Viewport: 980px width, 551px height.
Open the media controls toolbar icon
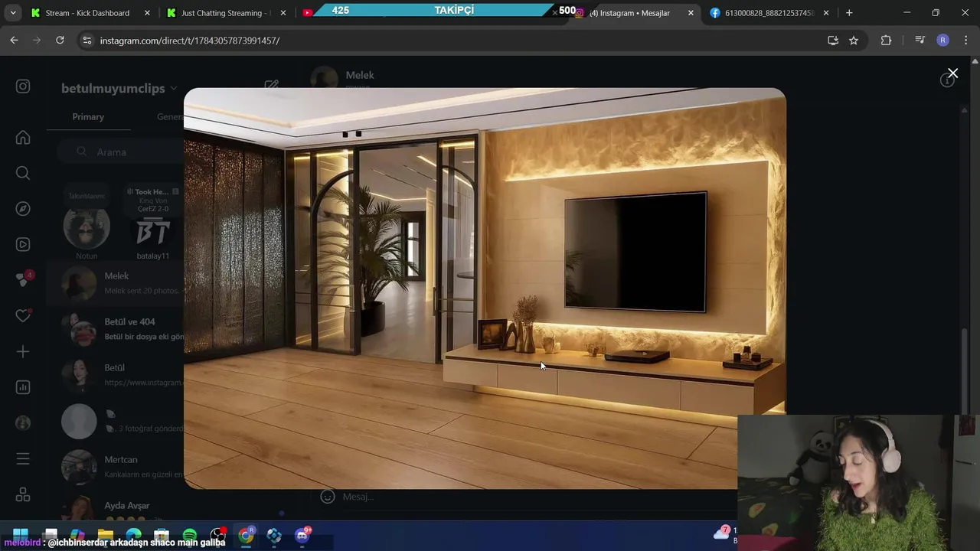920,40
